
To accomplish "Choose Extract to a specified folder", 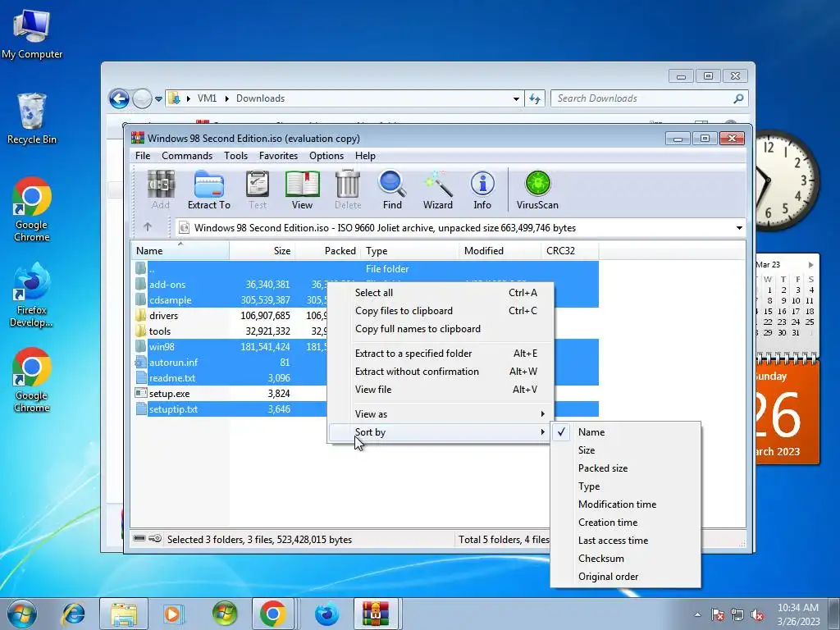I will pos(440,354).
